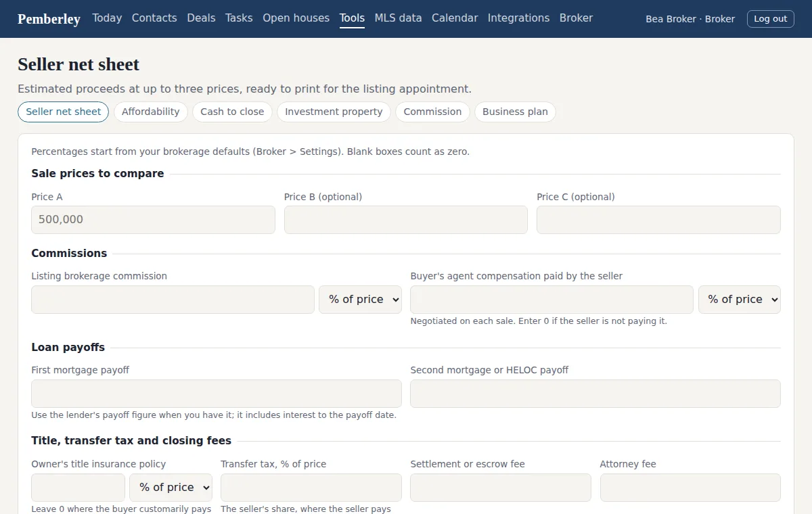Open the MLS data section
812x514 pixels.
[398, 18]
